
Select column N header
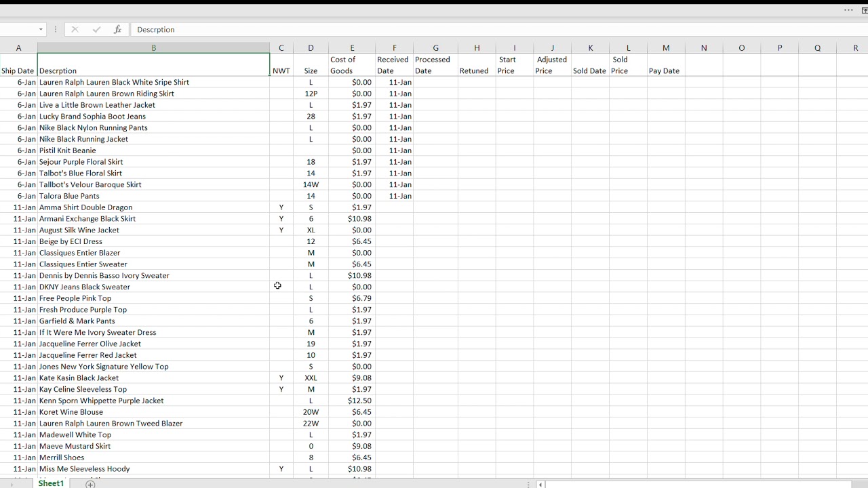point(704,47)
